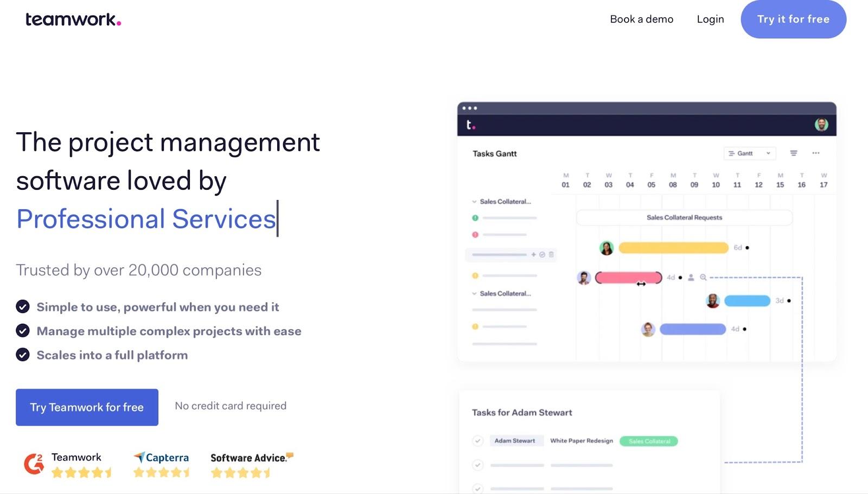Collapse the upper Sales Collateral... group
Screen dimensions: 868x494
click(475, 202)
